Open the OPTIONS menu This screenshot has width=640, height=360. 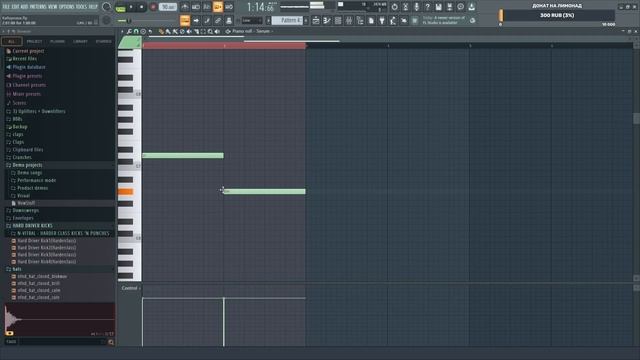tap(67, 7)
